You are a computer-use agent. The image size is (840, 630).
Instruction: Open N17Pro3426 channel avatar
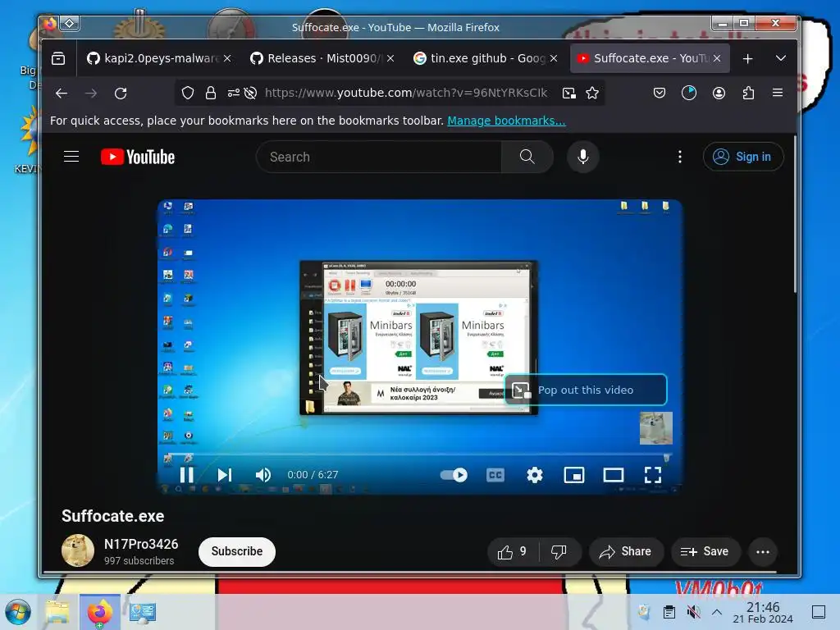[x=78, y=550]
